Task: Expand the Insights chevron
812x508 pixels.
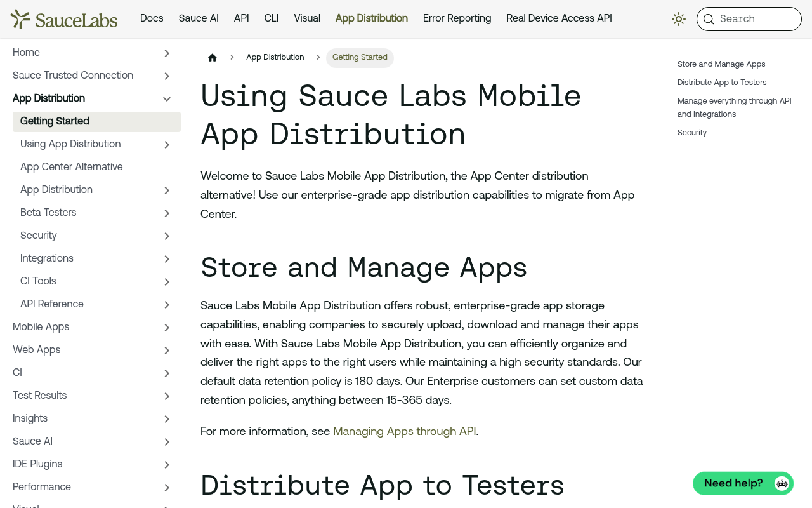Action: pyautogui.click(x=167, y=419)
